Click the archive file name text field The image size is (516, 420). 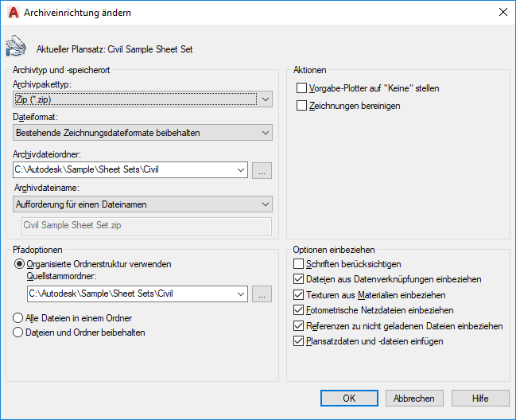tap(147, 226)
